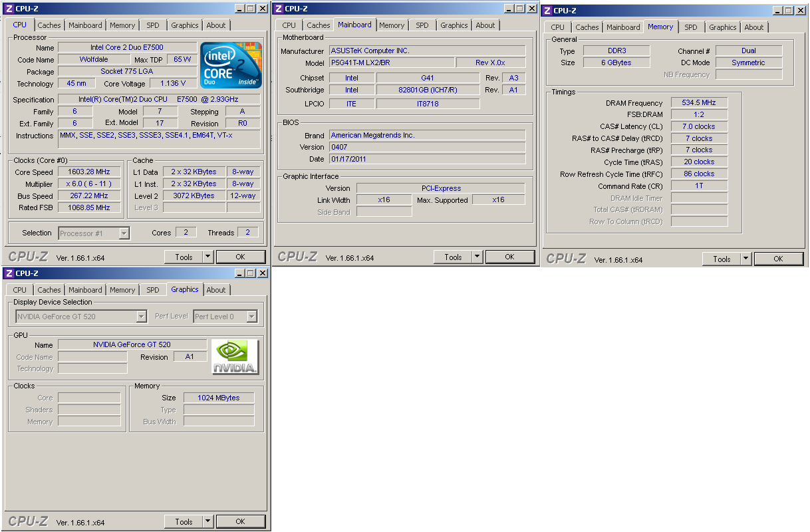Open SPD tab in CPU window
This screenshot has height=532, width=810.
tap(153, 25)
